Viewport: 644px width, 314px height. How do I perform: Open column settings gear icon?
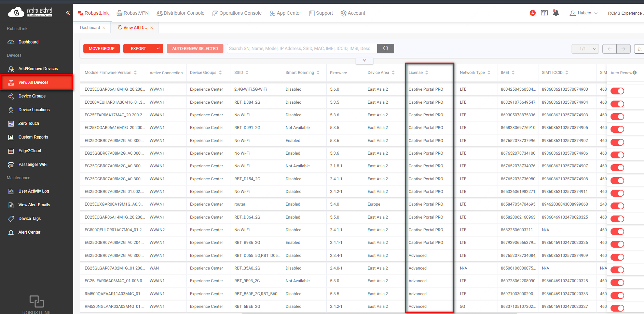pos(639,49)
